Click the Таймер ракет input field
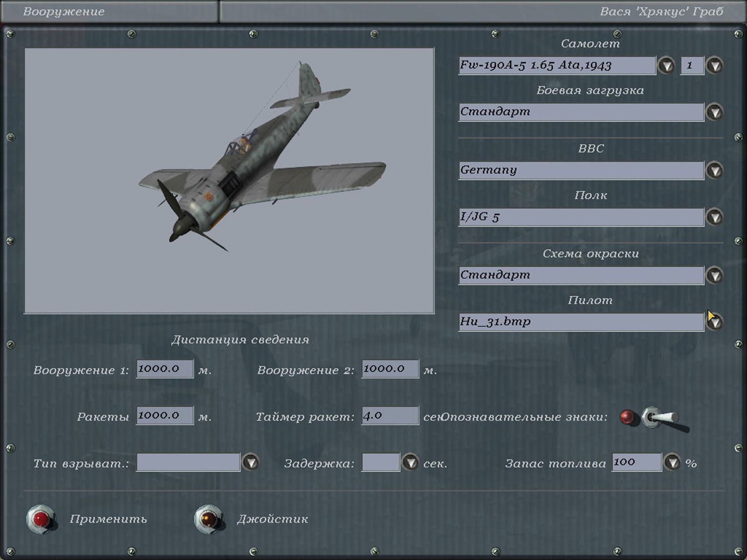This screenshot has width=747, height=560. 390,415
